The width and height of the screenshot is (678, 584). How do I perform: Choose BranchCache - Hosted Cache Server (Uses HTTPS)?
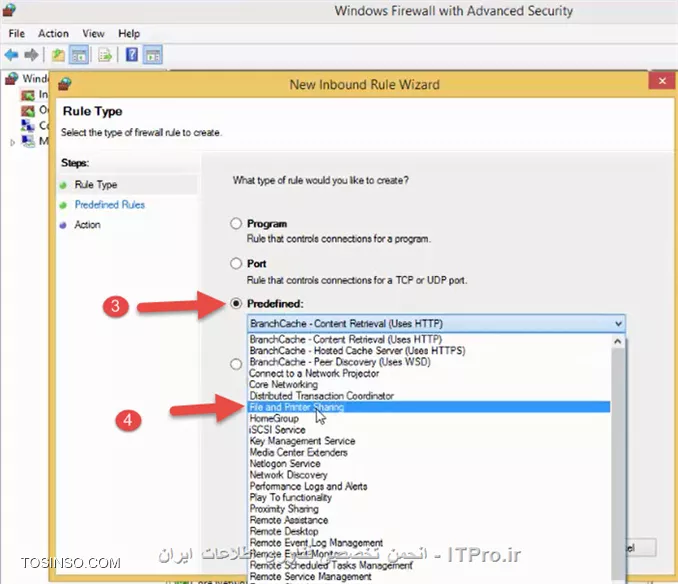click(x=429, y=351)
